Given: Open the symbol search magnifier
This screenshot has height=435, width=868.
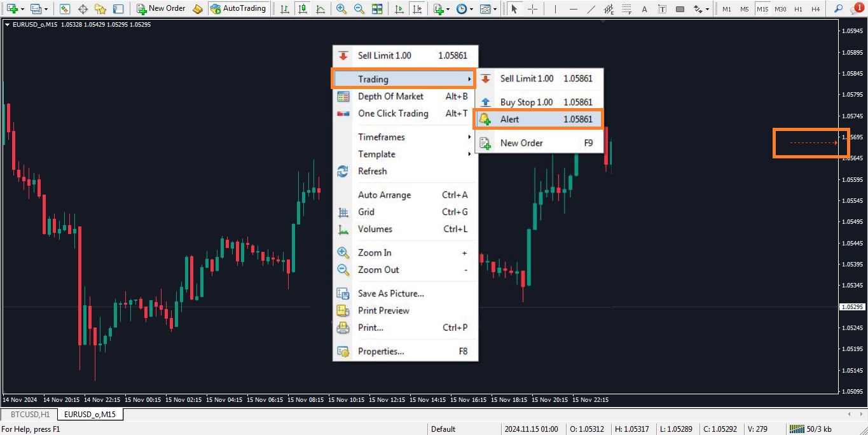Looking at the screenshot, I should 838,8.
